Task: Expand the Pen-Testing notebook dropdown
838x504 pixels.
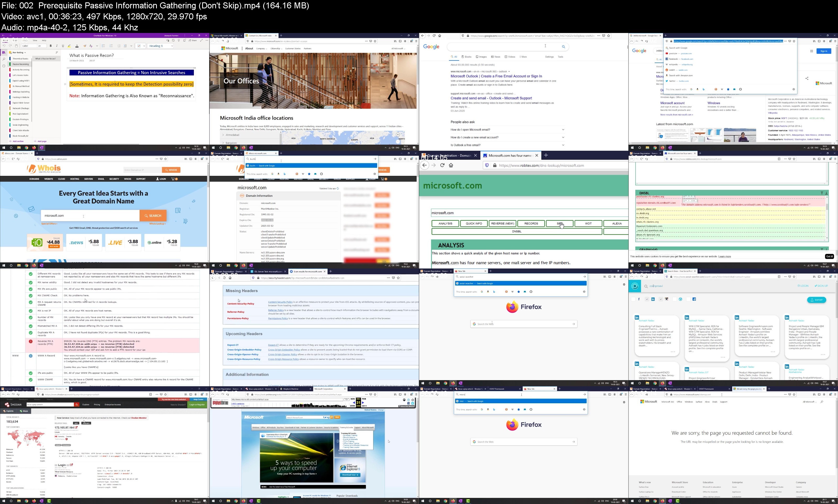Action: pyautogui.click(x=25, y=53)
